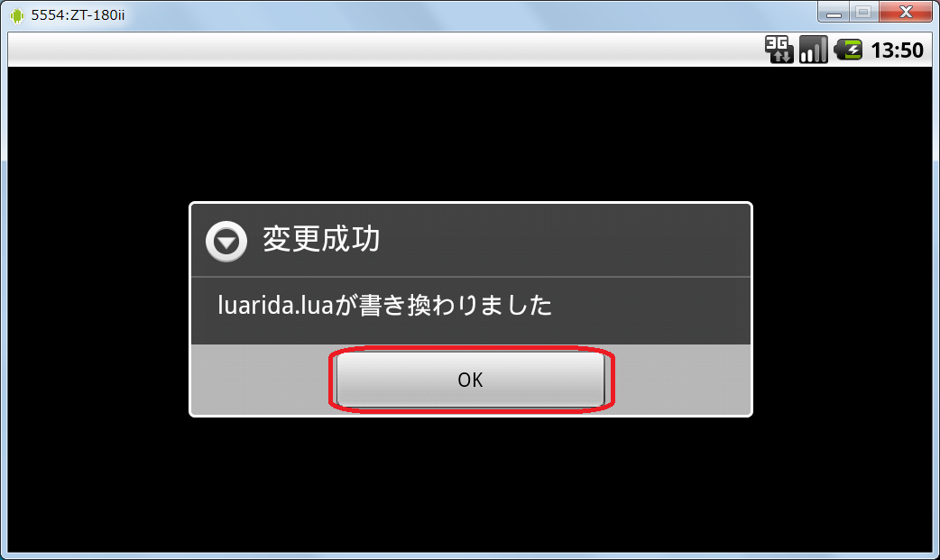The height and width of the screenshot is (560, 940).
Task: Click gray button panel left of OK
Action: (261, 380)
